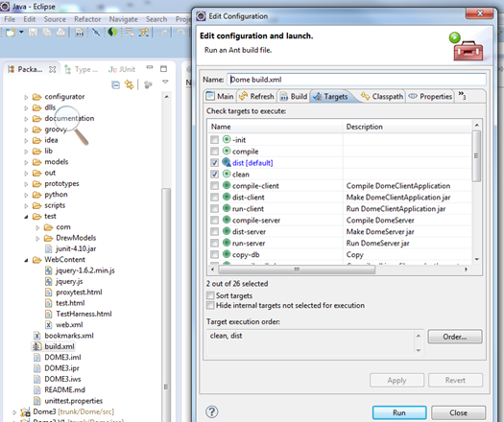Click the Collapse All icon in Package Explorer
504x422 pixels.
click(115, 84)
